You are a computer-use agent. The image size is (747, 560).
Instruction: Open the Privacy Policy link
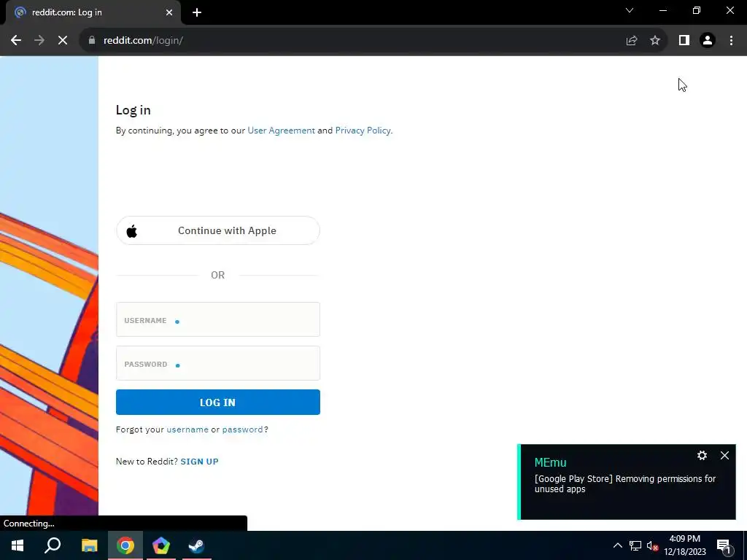coord(363,131)
